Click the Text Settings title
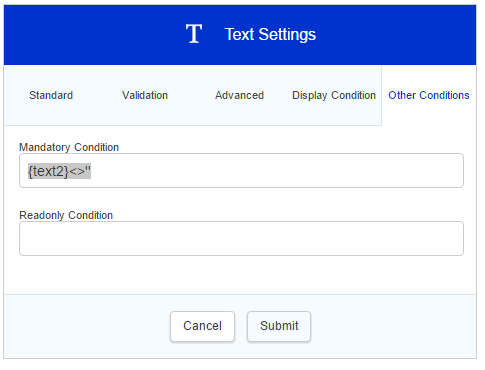The height and width of the screenshot is (370, 485). [270, 34]
